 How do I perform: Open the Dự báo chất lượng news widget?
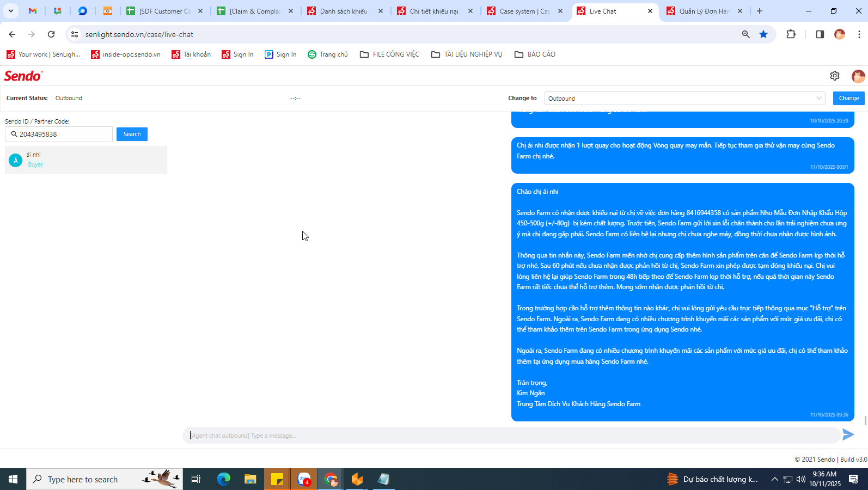click(x=713, y=479)
